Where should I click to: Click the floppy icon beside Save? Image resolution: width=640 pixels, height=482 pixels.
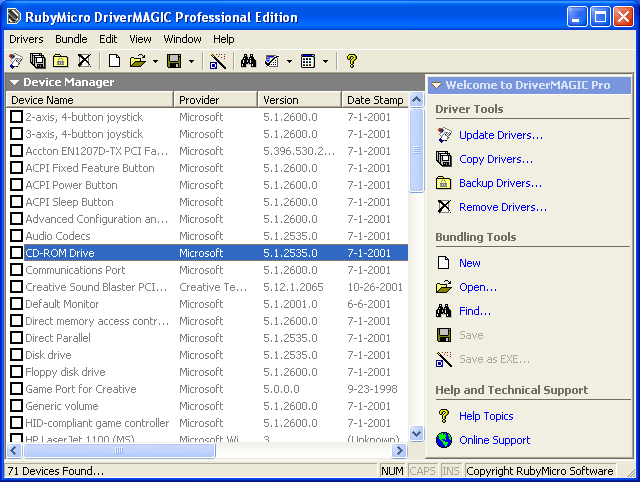coord(444,335)
